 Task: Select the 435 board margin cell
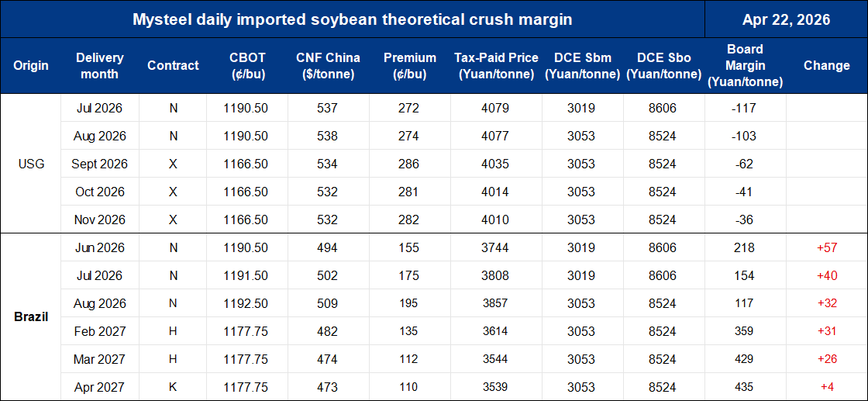coord(745,387)
